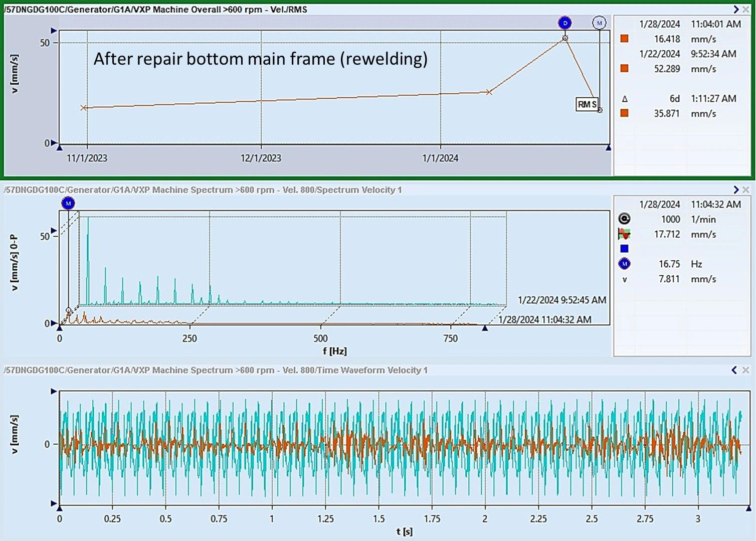The width and height of the screenshot is (756, 541).
Task: Click the 52.289 value in trend legend
Action: (667, 68)
